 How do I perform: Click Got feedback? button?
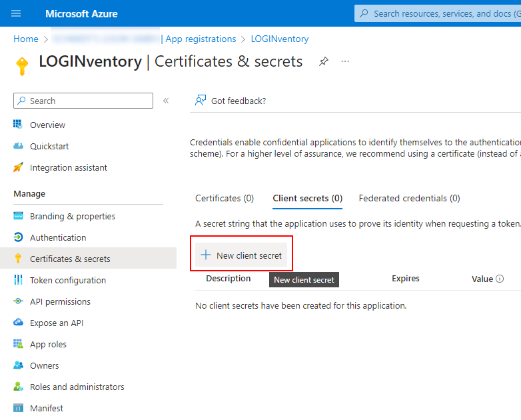pyautogui.click(x=231, y=101)
